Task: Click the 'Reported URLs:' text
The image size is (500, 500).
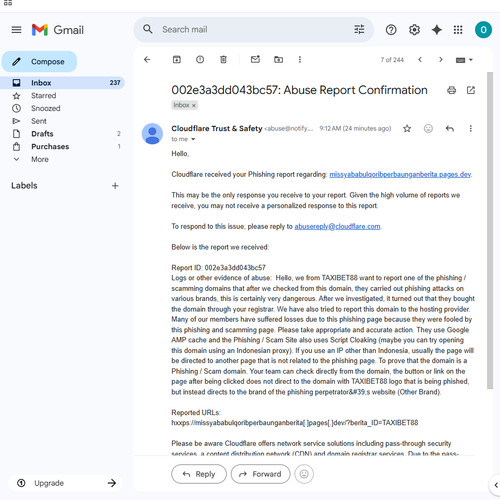Action: point(196,412)
